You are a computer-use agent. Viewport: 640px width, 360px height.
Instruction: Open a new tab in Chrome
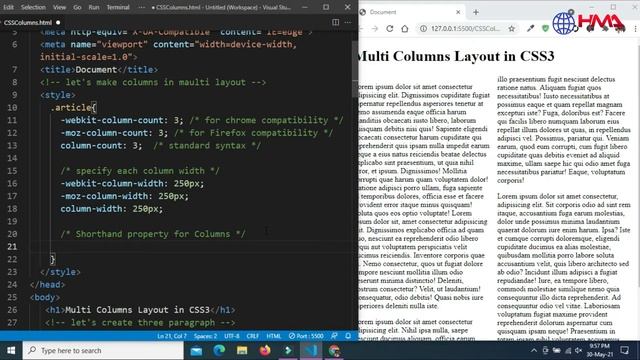pyautogui.click(x=476, y=12)
